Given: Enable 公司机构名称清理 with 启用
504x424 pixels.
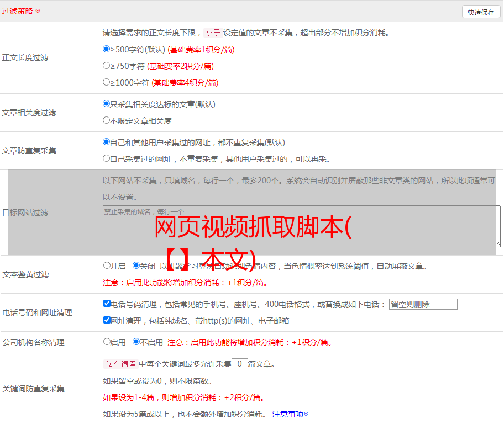Looking at the screenshot, I should point(107,342).
